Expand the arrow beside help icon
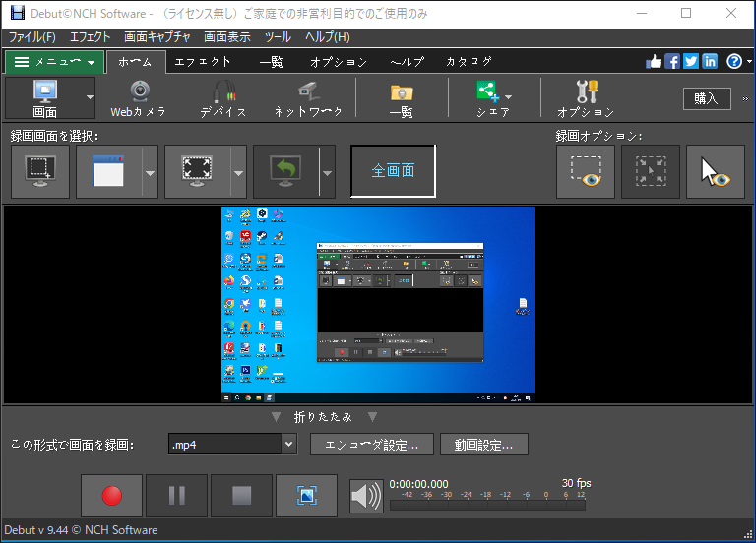 pyautogui.click(x=749, y=62)
